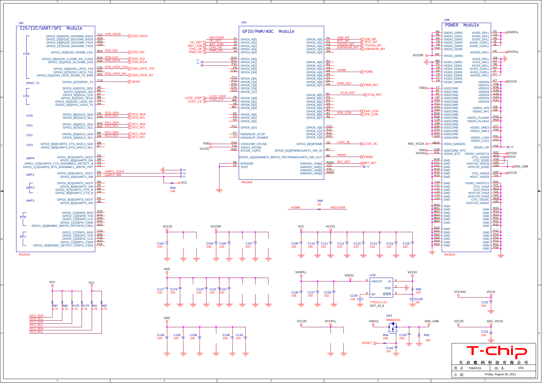The height and width of the screenshot is (392, 555).
Task: Select the 'SOT_23_5' footprint text
Action: [x=377, y=306]
